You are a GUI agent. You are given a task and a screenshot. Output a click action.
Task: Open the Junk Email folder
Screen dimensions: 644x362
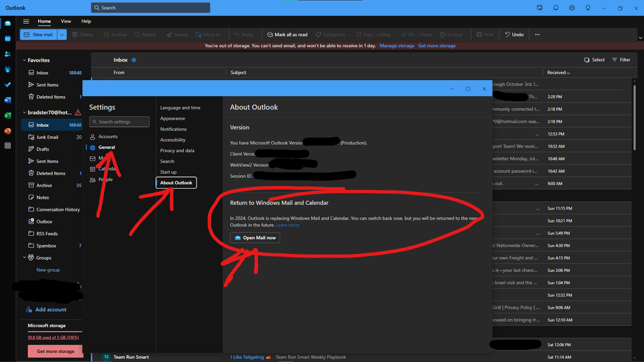tap(47, 137)
